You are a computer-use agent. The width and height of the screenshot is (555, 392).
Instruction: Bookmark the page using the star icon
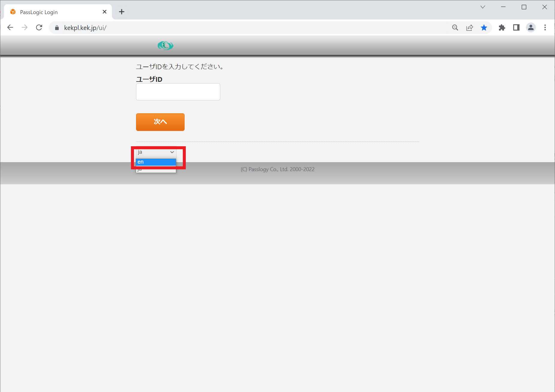[484, 28]
